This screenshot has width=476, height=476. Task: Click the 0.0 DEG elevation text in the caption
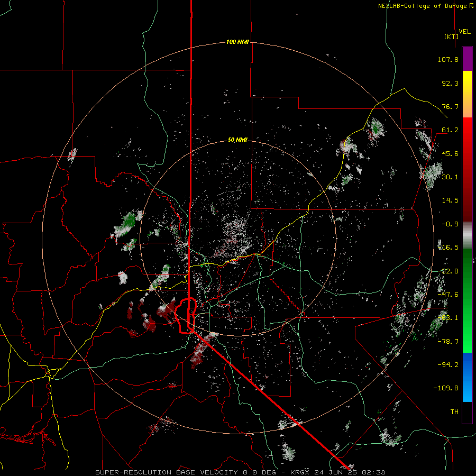pos(260,472)
